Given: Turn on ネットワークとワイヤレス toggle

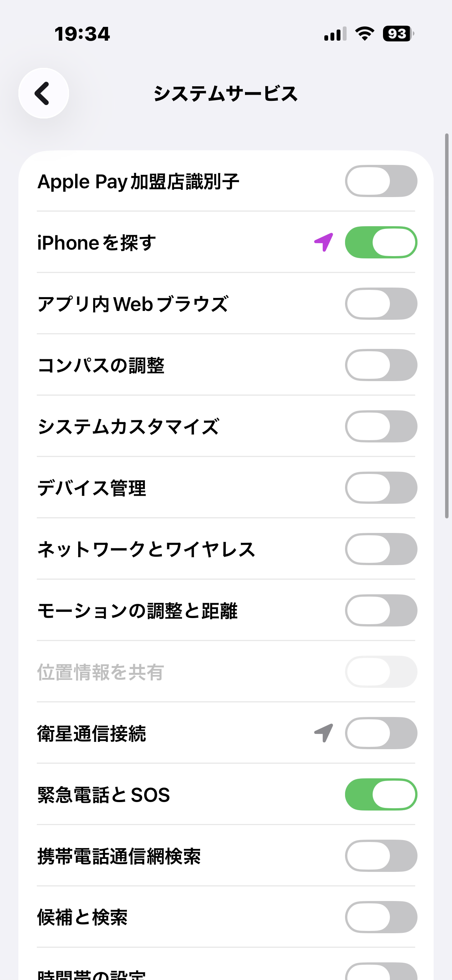Looking at the screenshot, I should 381,549.
